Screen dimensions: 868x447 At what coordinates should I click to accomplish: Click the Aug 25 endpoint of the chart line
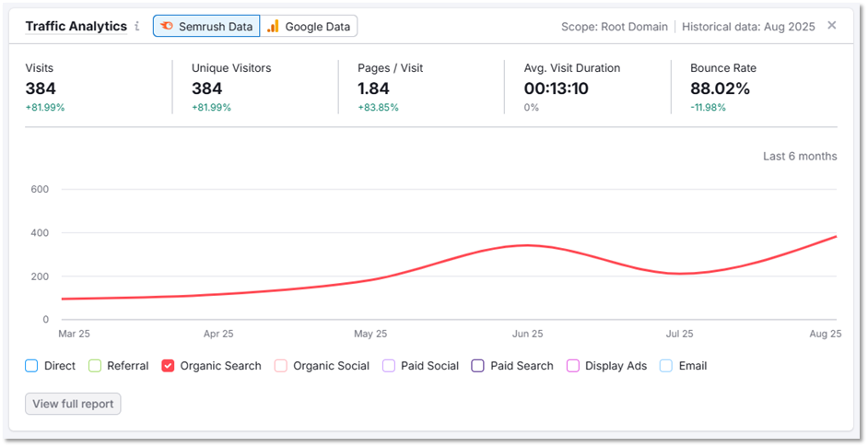[x=835, y=237]
